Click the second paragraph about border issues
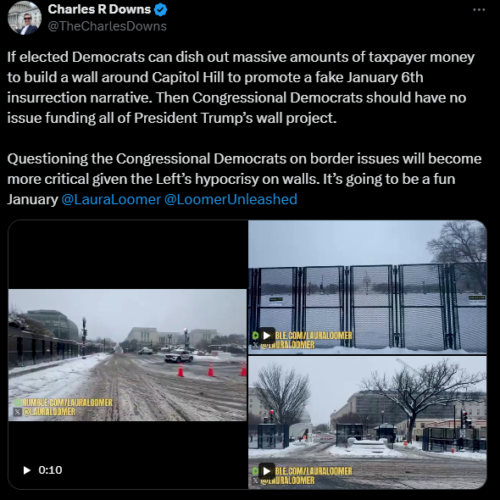 (244, 179)
